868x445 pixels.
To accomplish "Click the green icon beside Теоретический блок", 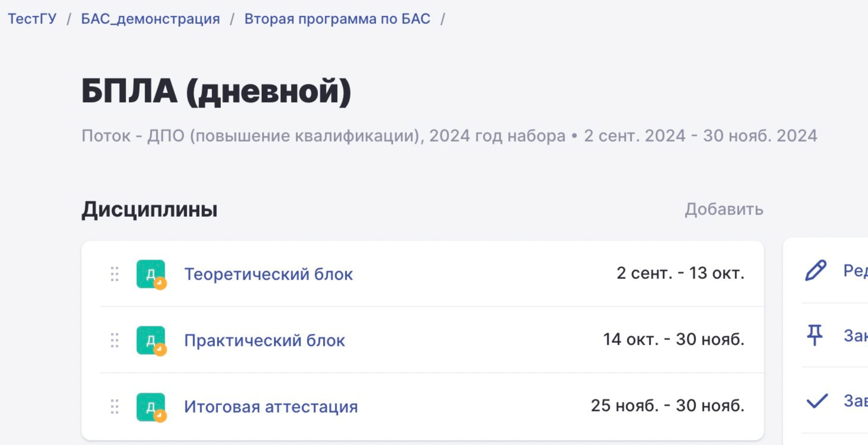I will coord(151,274).
